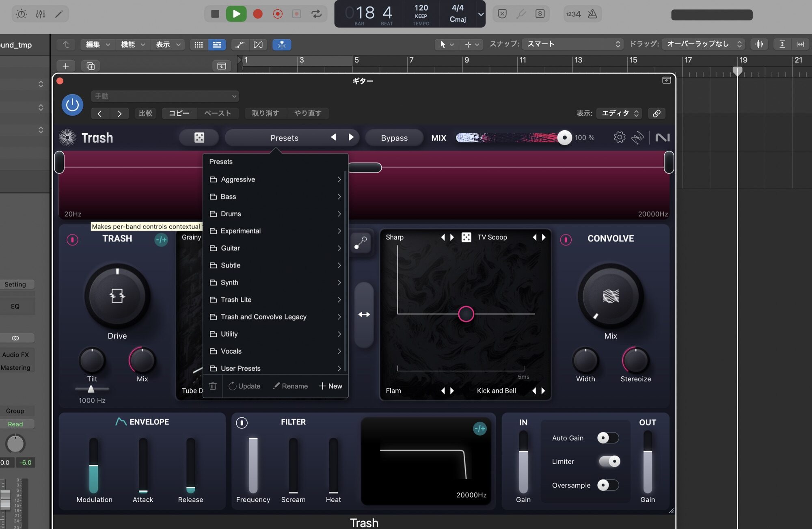Select the Vocals preset folder
Viewport: 812px width, 529px height.
pyautogui.click(x=275, y=351)
